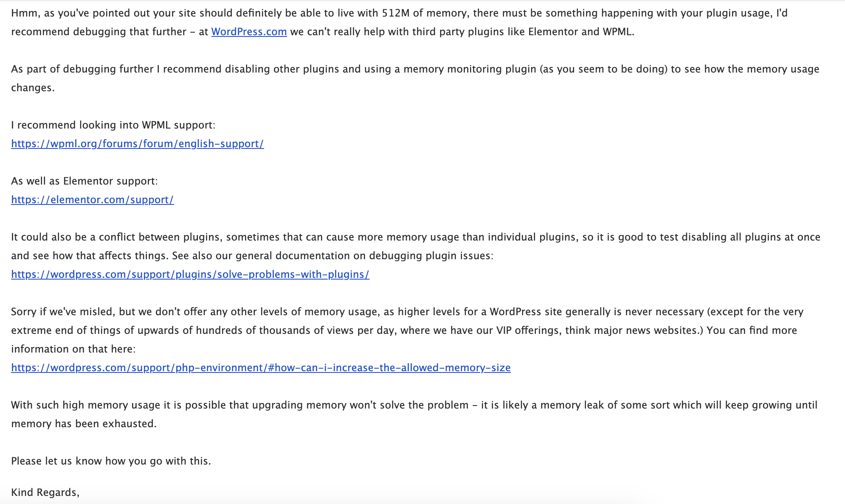Open the WordPress.com link in first paragraph

(249, 32)
